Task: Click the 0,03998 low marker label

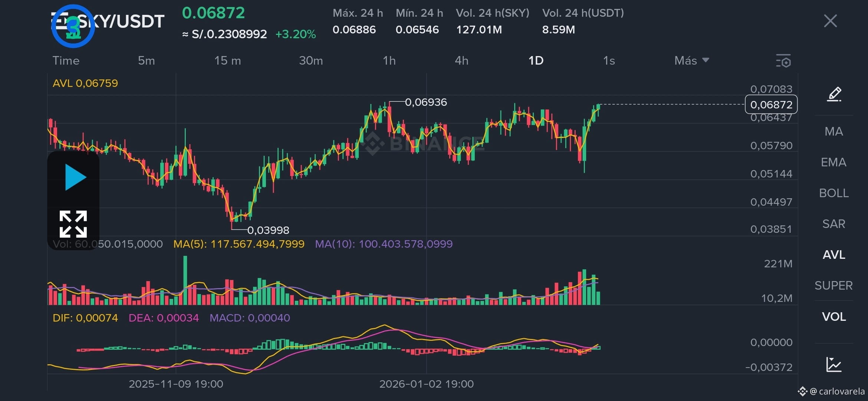Action: point(268,230)
